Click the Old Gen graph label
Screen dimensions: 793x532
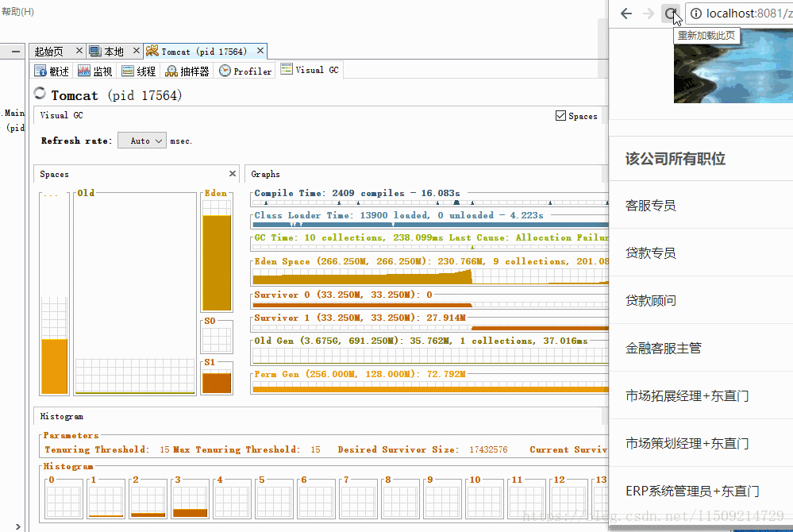tap(421, 341)
